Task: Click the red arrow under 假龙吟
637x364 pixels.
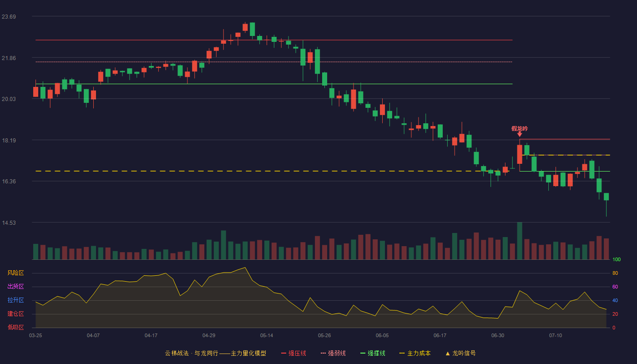Action: 520,134
